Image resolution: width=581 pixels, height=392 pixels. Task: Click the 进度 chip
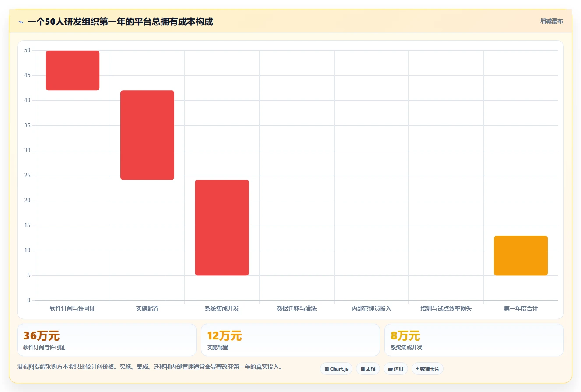(396, 369)
